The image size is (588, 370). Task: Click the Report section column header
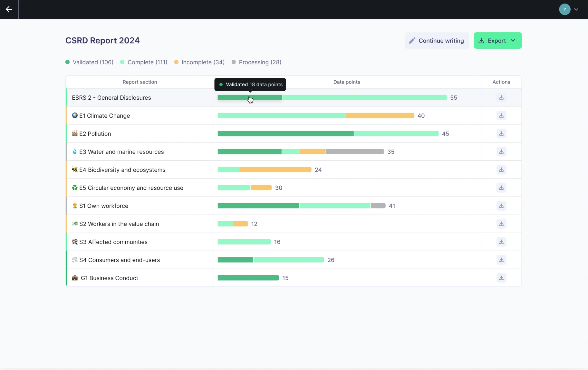(x=140, y=82)
